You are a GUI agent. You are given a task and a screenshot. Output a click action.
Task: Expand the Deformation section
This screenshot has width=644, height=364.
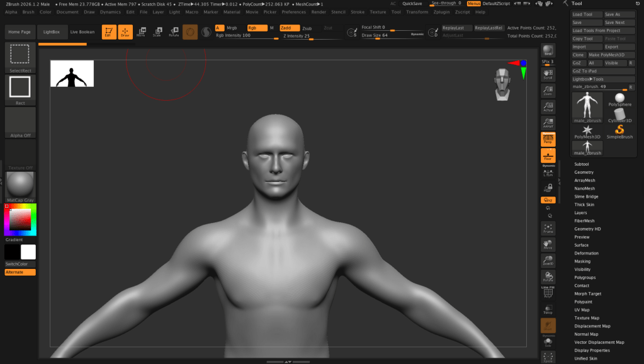(586, 253)
